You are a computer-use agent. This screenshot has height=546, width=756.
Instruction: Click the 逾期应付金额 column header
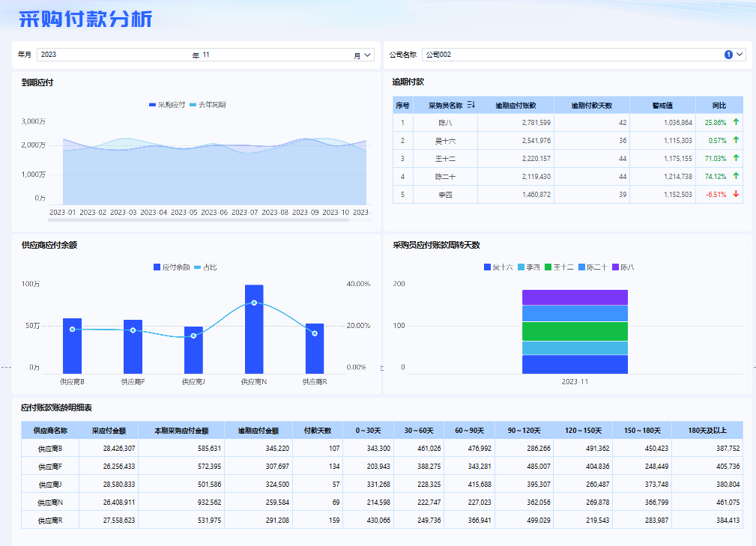pos(258,431)
